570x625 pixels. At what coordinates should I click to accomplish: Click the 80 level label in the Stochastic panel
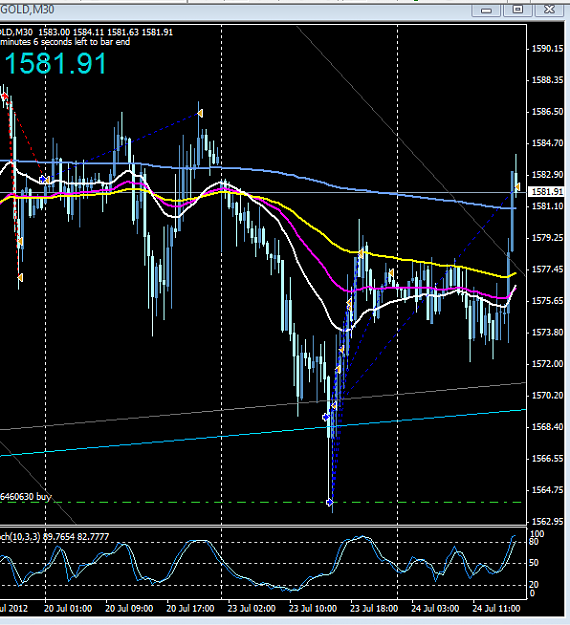[533, 542]
